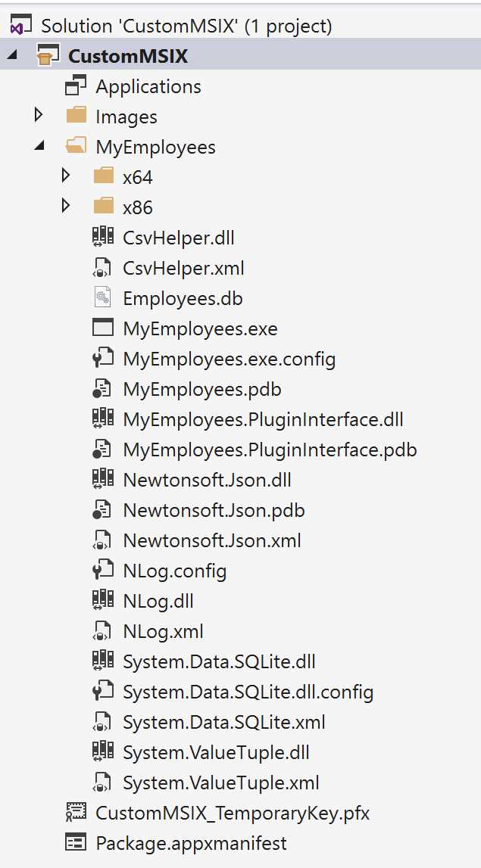Open the Applications node
Screen dimensions: 481x868
click(x=148, y=86)
